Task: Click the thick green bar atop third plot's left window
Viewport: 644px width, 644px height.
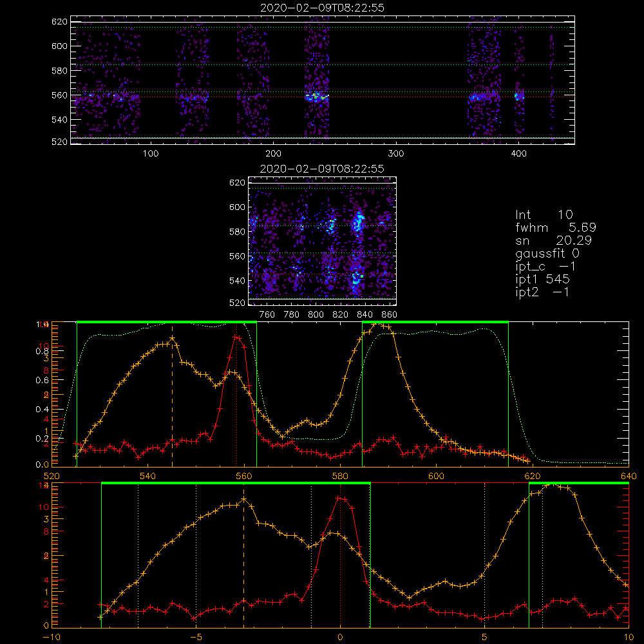Action: [167, 323]
